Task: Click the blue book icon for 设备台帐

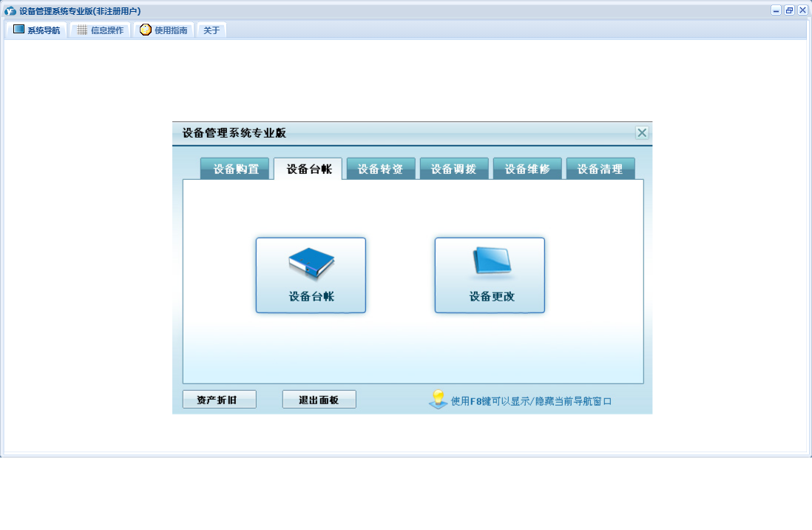Action: tap(311, 264)
